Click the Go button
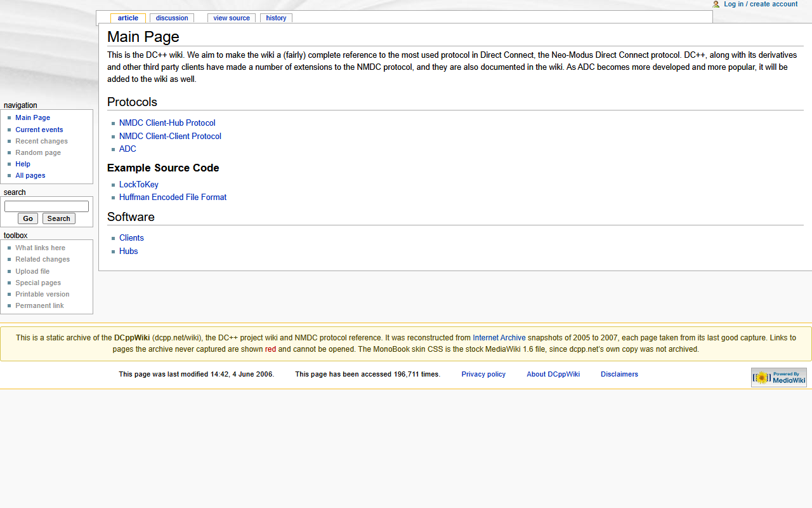 click(28, 218)
